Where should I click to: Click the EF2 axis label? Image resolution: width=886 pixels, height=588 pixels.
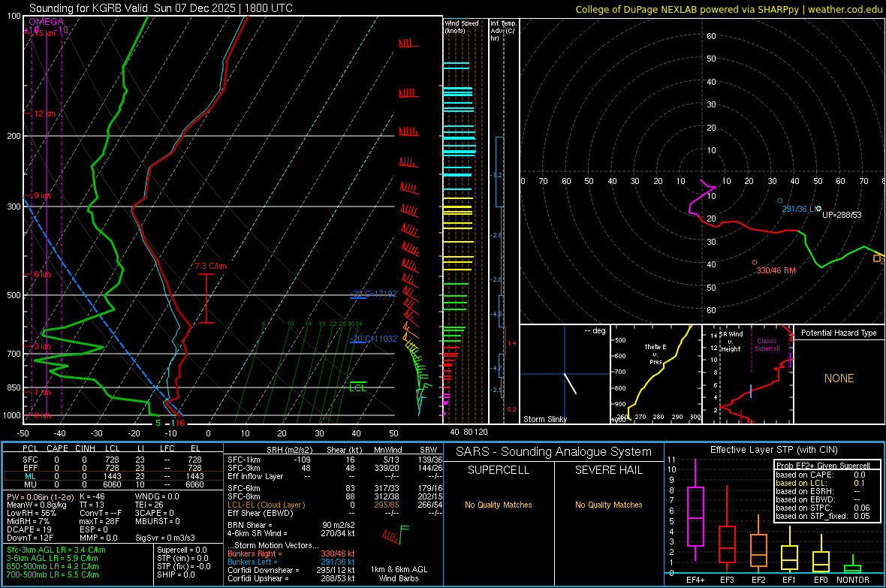758,580
